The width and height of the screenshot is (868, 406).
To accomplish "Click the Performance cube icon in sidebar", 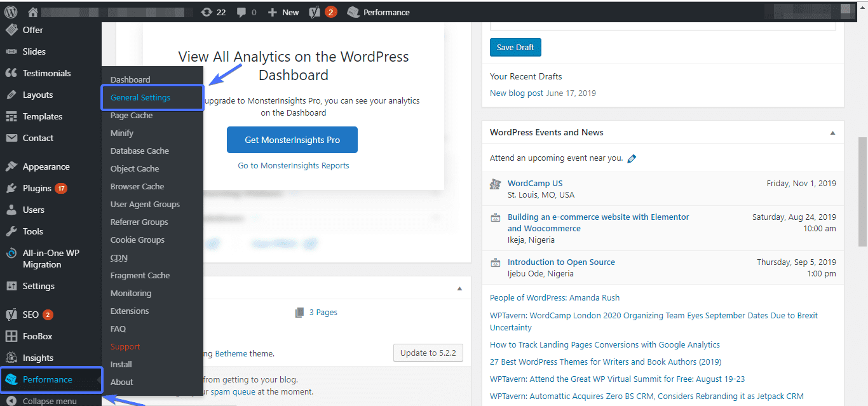I will (x=11, y=379).
